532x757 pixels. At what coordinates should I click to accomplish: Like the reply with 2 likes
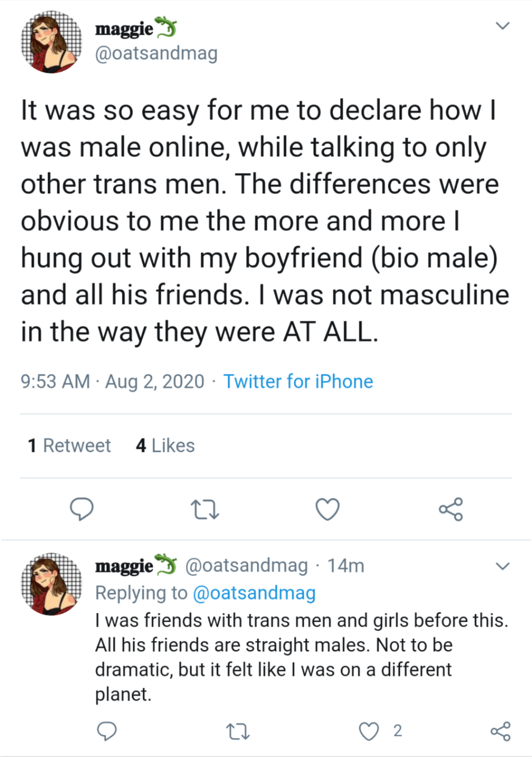pyautogui.click(x=369, y=731)
